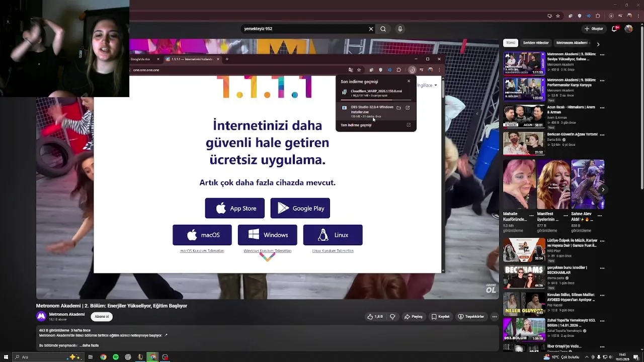Click the YouTube search magnifier button

(383, 29)
